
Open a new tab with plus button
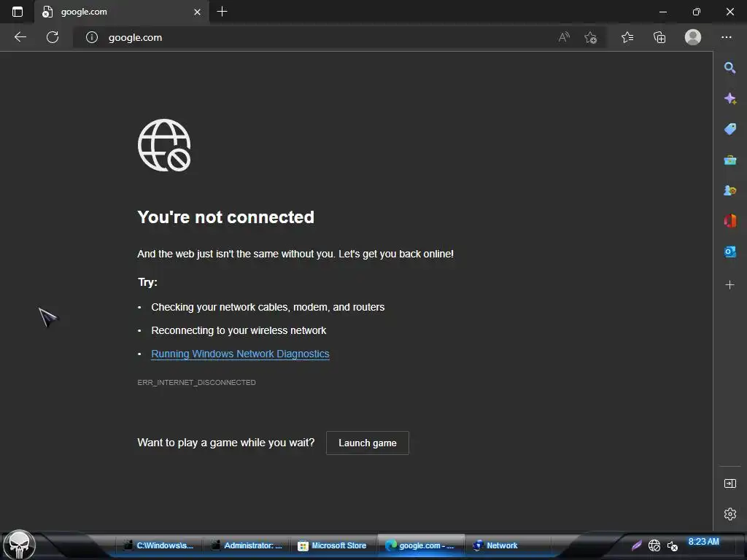coord(222,12)
